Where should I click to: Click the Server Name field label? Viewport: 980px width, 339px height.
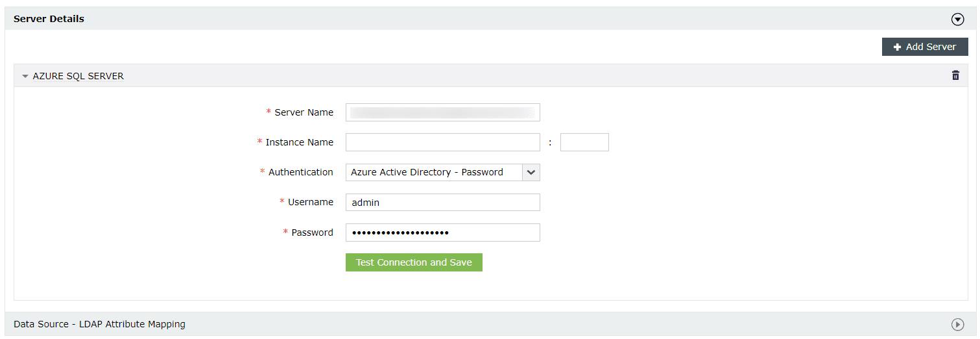click(x=304, y=112)
